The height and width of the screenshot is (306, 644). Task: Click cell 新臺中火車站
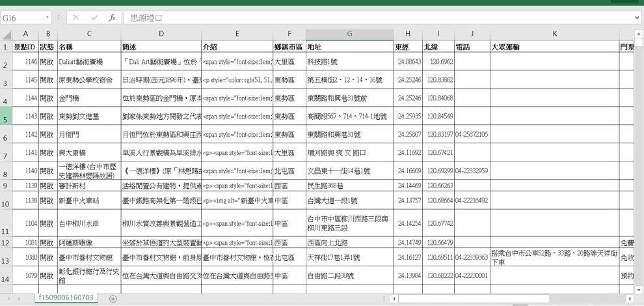pos(89,201)
